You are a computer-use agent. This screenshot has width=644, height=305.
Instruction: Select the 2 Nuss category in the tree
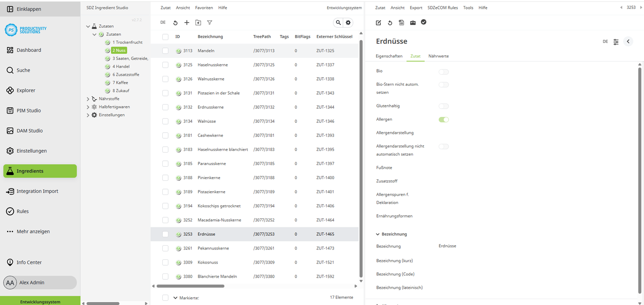(119, 50)
